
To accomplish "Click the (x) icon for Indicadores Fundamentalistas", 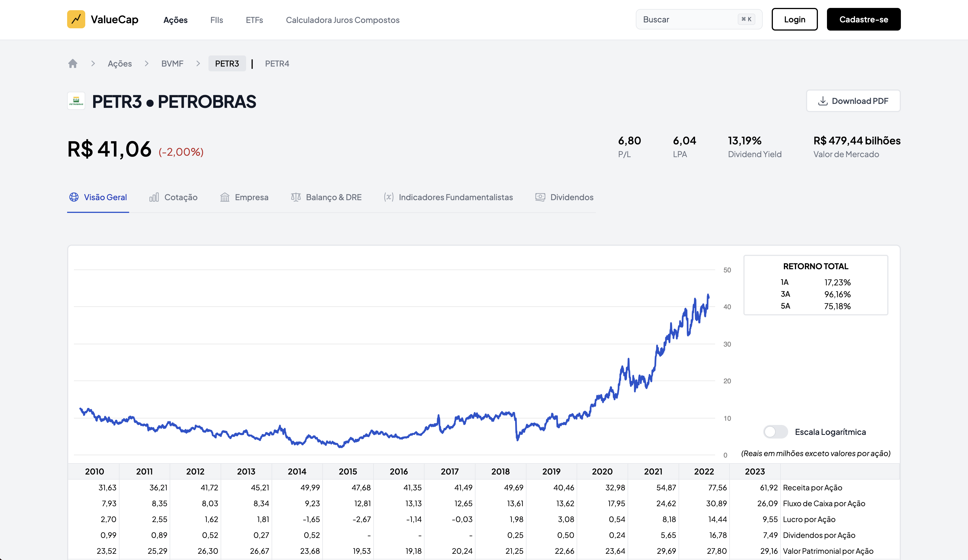I will tap(389, 197).
